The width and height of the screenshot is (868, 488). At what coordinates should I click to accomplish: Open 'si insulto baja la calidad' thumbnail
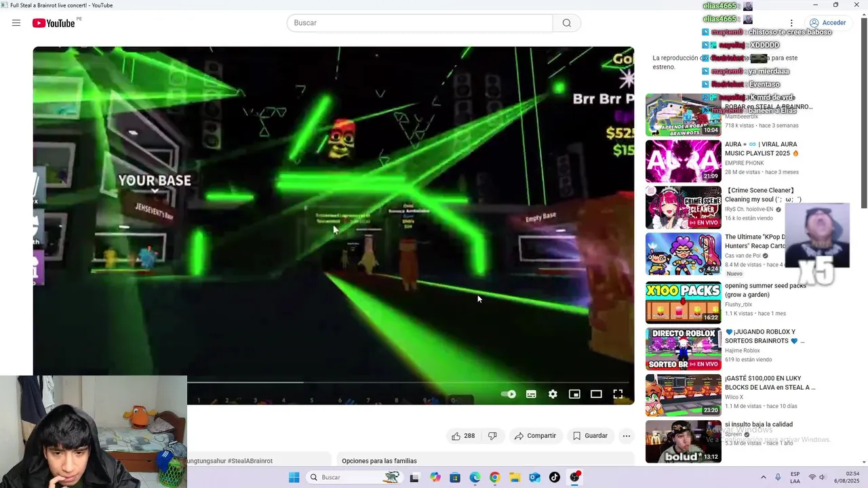point(683,442)
